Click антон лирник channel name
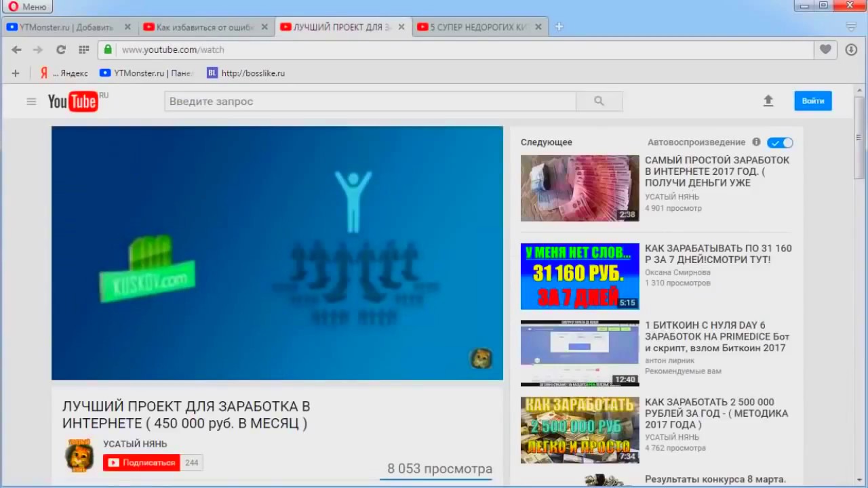Viewport: 868px width, 488px height. click(669, 361)
